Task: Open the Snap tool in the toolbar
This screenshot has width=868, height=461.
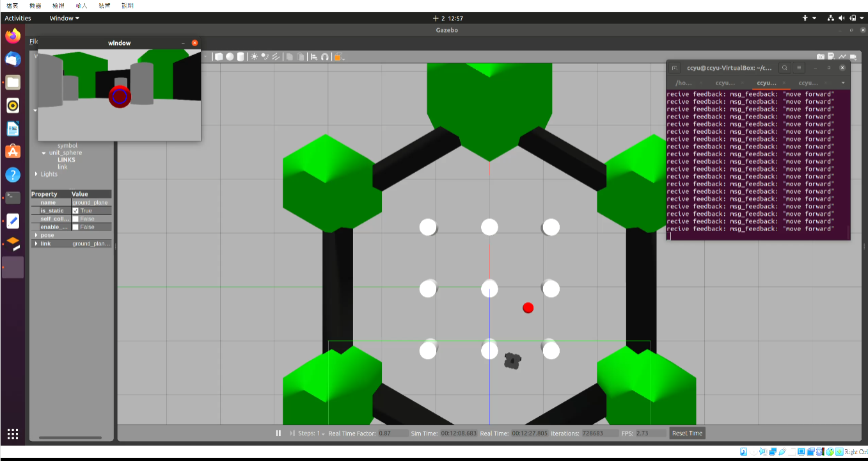Action: coord(325,56)
